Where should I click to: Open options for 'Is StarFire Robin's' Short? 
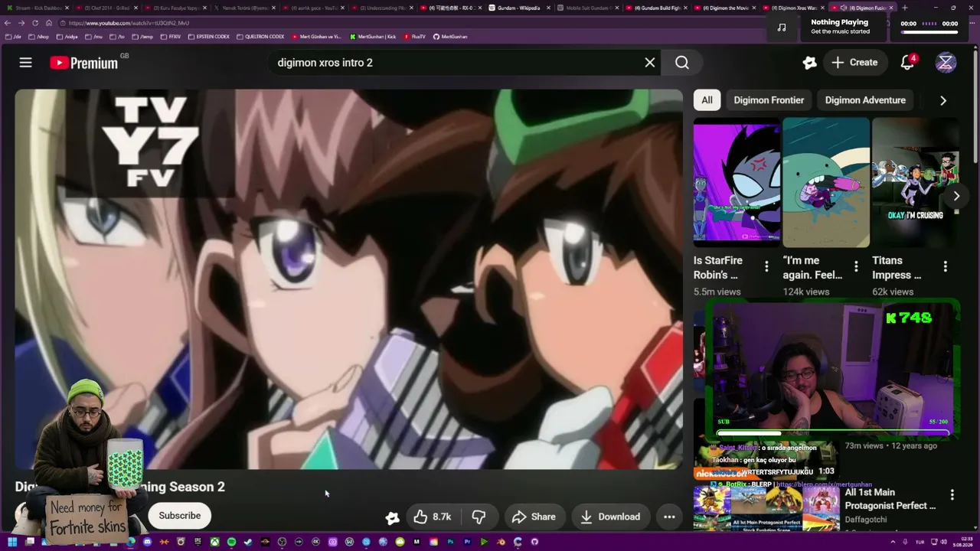point(766,266)
